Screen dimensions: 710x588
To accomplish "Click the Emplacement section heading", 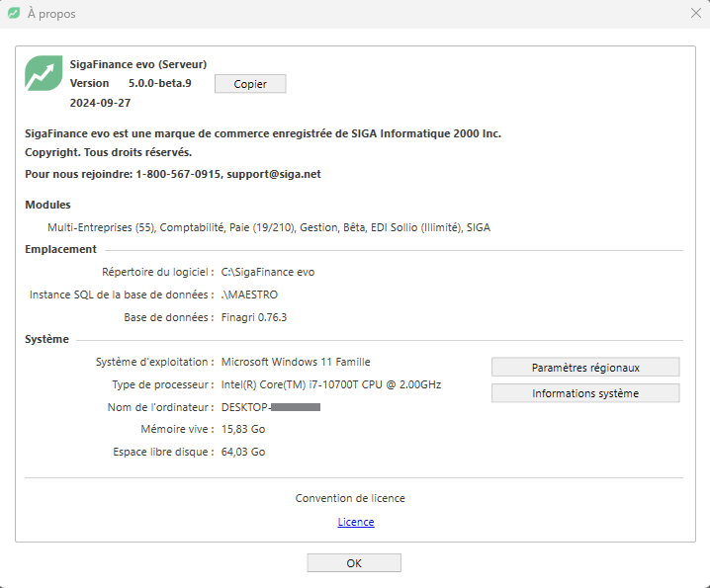I will [x=60, y=249].
